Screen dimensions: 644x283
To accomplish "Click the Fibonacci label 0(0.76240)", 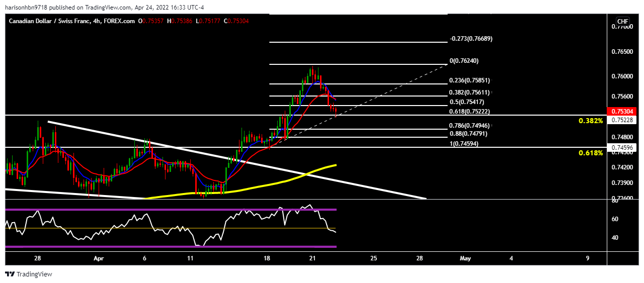I will click(463, 61).
